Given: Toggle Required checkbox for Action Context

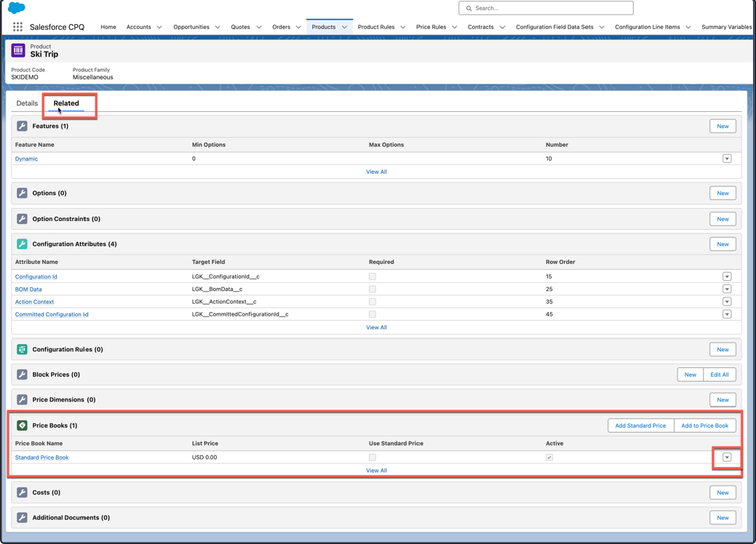Looking at the screenshot, I should click(x=373, y=302).
